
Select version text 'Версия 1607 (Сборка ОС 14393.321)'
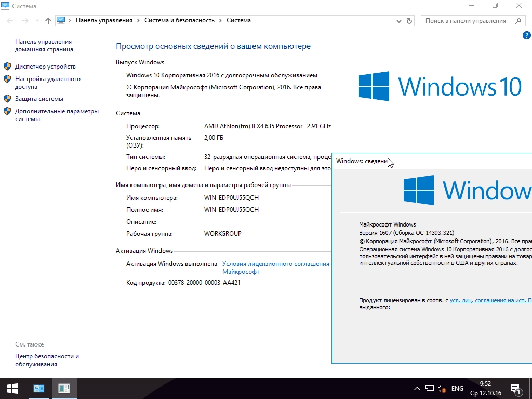(406, 233)
